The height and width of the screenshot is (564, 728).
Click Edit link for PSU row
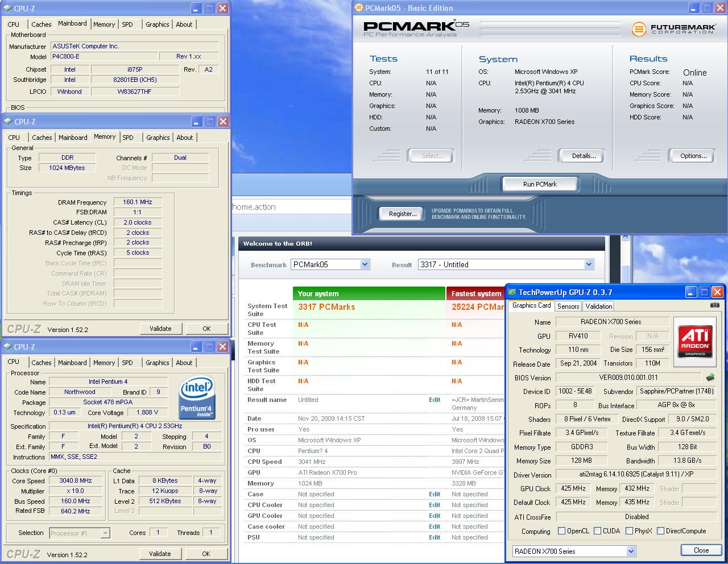(435, 537)
